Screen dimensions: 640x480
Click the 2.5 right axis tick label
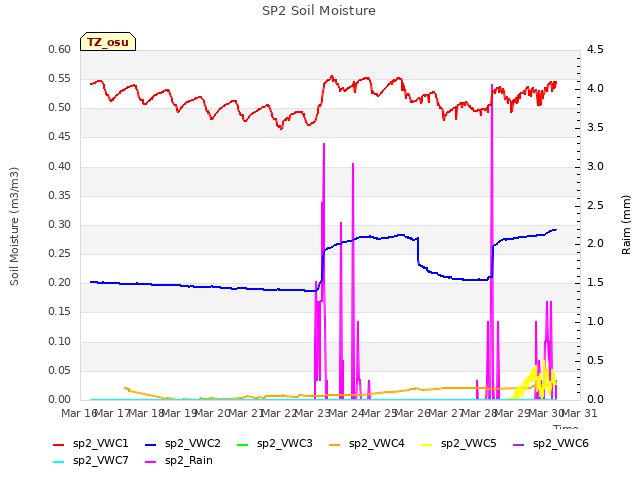595,205
